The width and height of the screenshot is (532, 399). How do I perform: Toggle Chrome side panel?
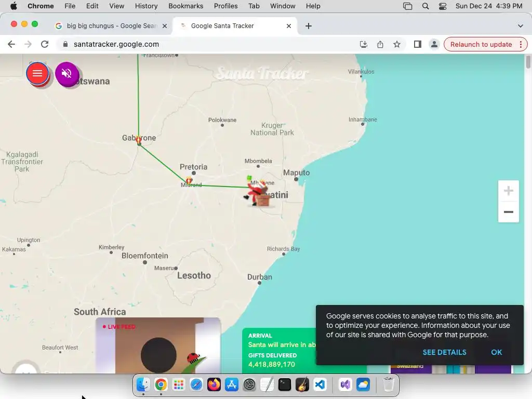click(x=418, y=44)
